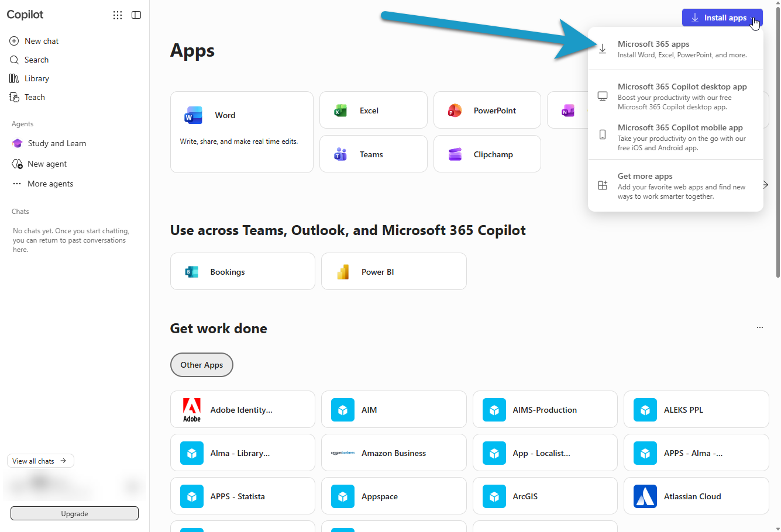
Task: Open Install apps dropdown button
Action: pyautogui.click(x=722, y=18)
